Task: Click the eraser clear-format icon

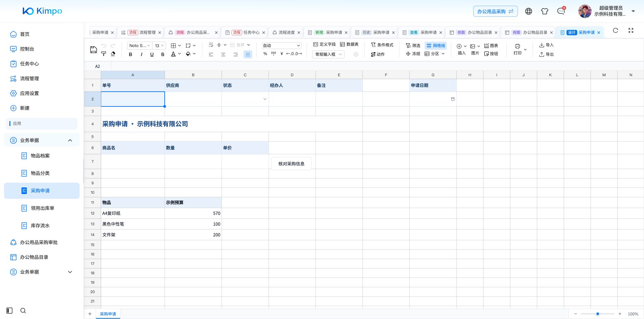Action: pyautogui.click(x=113, y=54)
